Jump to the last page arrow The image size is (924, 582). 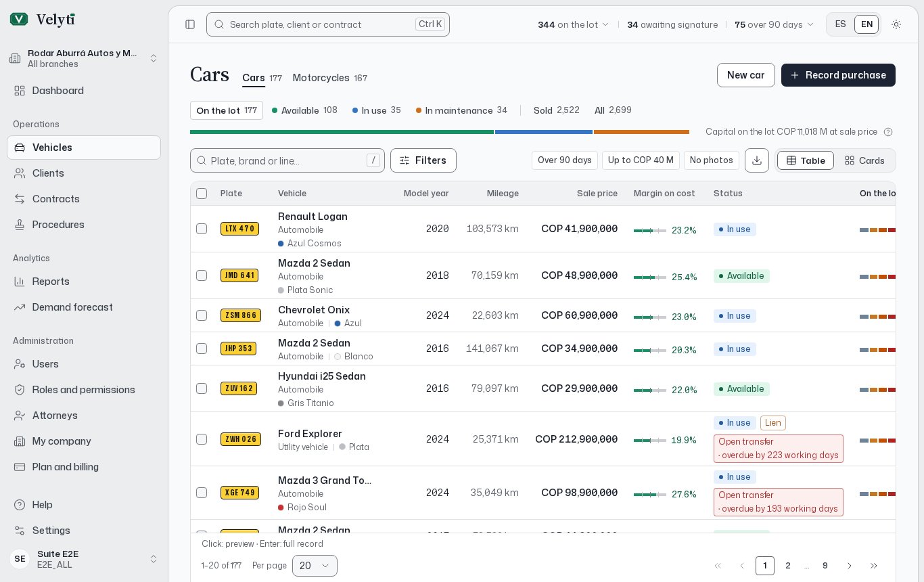pyautogui.click(x=874, y=566)
